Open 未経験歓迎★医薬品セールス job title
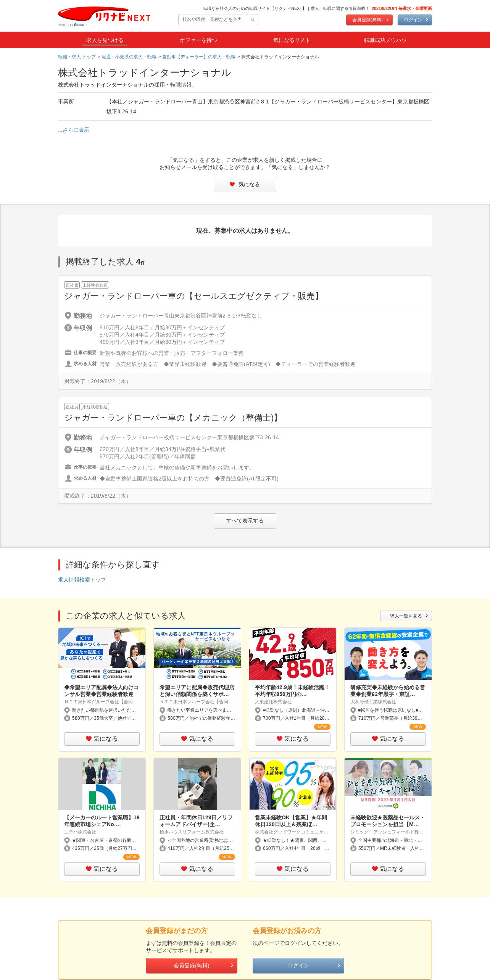Viewport: 490px width, 980px height. point(387,821)
